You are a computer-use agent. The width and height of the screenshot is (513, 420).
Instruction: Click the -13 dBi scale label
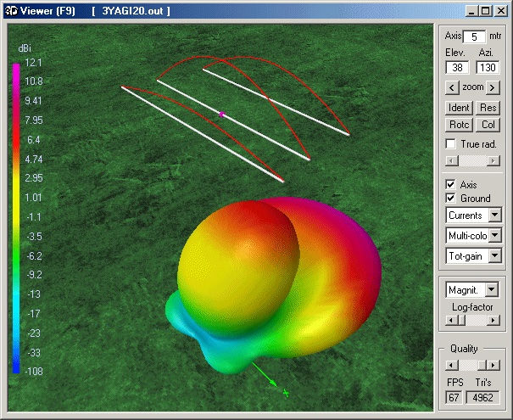click(x=34, y=294)
